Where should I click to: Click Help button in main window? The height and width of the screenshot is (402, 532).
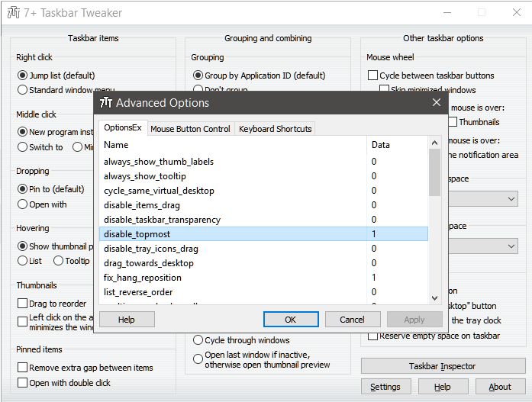[x=443, y=387]
